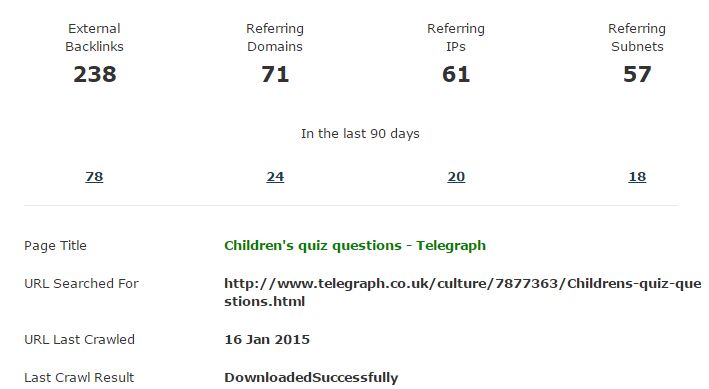709x389 pixels.
Task: Click the 16 Jan 2015 crawl date
Action: coord(267,339)
